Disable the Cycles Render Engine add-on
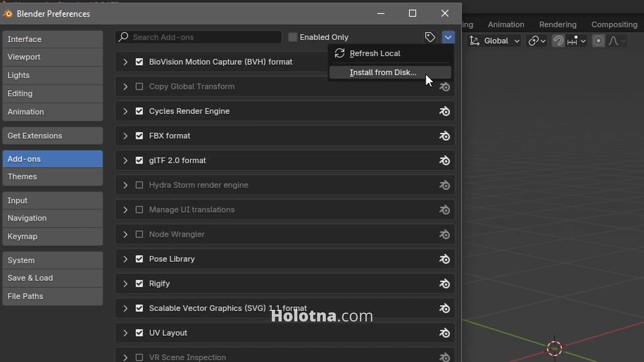This screenshot has height=362, width=644. point(139,111)
